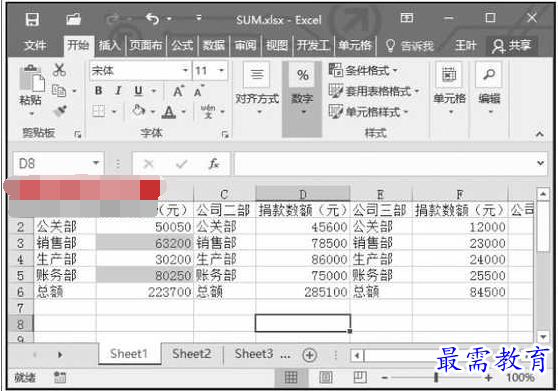Click the Font Color A icon

click(x=169, y=112)
